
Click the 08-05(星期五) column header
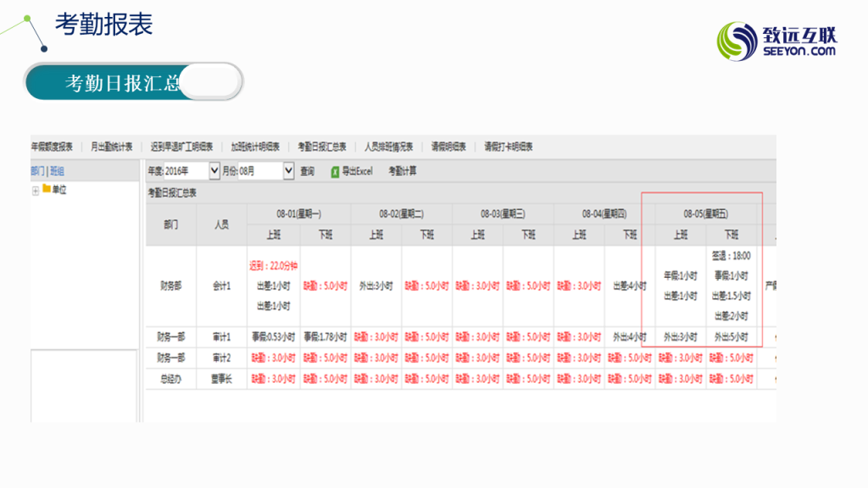[x=705, y=213]
